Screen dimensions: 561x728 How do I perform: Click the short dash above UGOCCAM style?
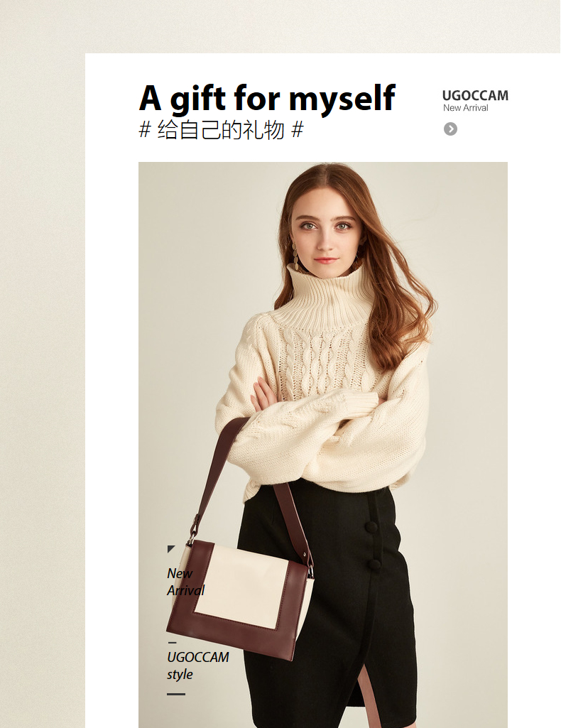[172, 643]
